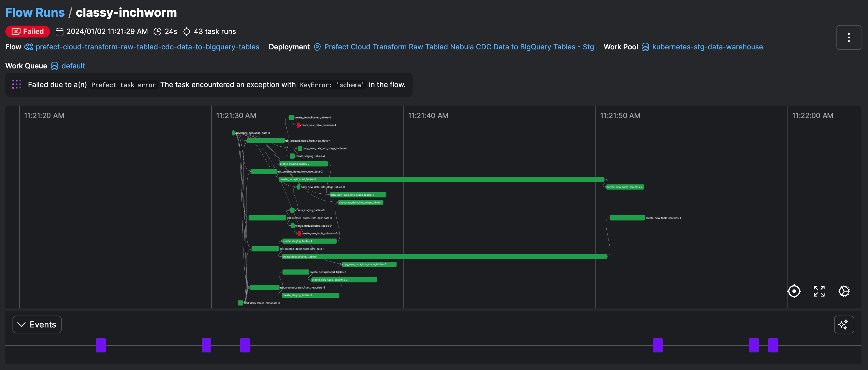Select the failed create_new_table_columns-4 task node
Screen dimensions: 868x370
(x=298, y=125)
